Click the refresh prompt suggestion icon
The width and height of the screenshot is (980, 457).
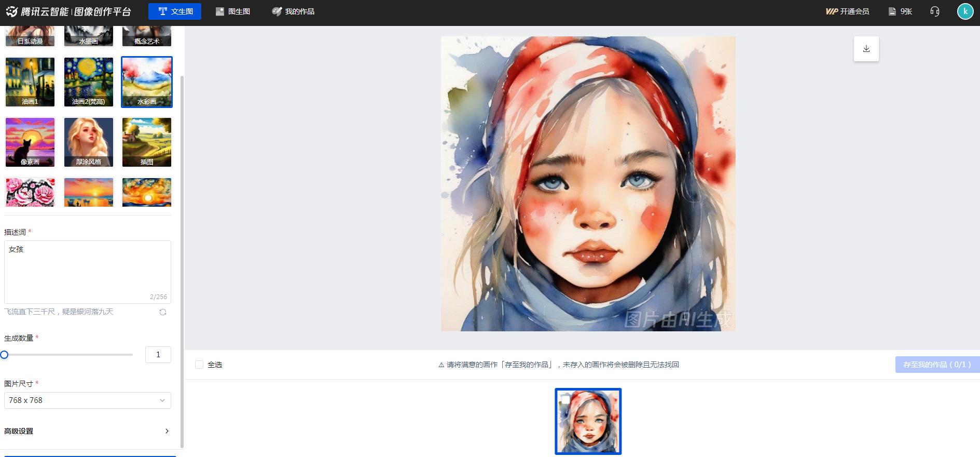pos(163,312)
